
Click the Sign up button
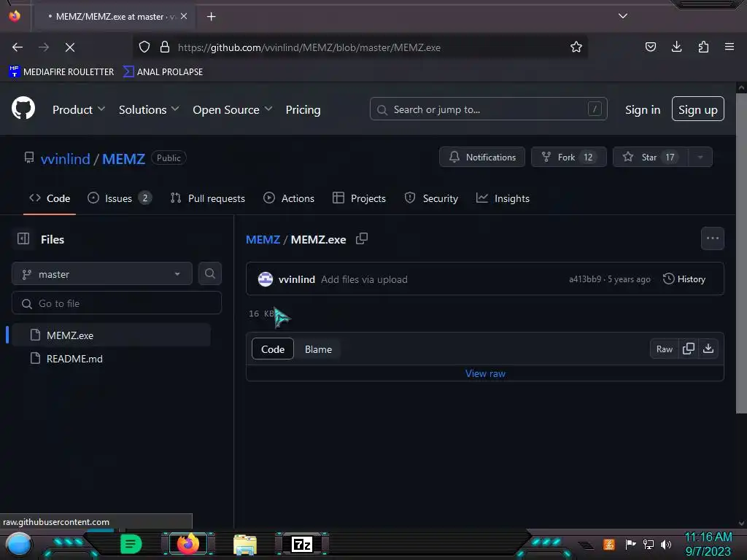tap(697, 109)
